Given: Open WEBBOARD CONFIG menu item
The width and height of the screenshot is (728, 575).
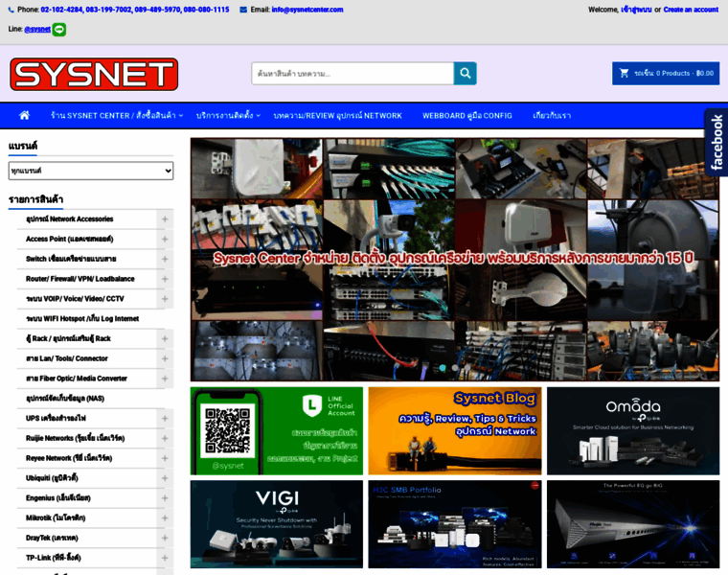Looking at the screenshot, I should point(467,116).
